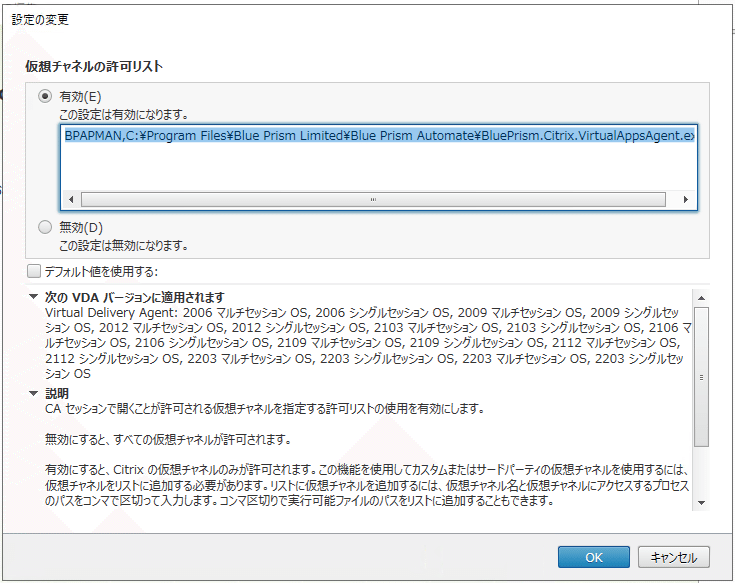Click the text この設定は有効になります。
The width and height of the screenshot is (735, 583).
124,114
